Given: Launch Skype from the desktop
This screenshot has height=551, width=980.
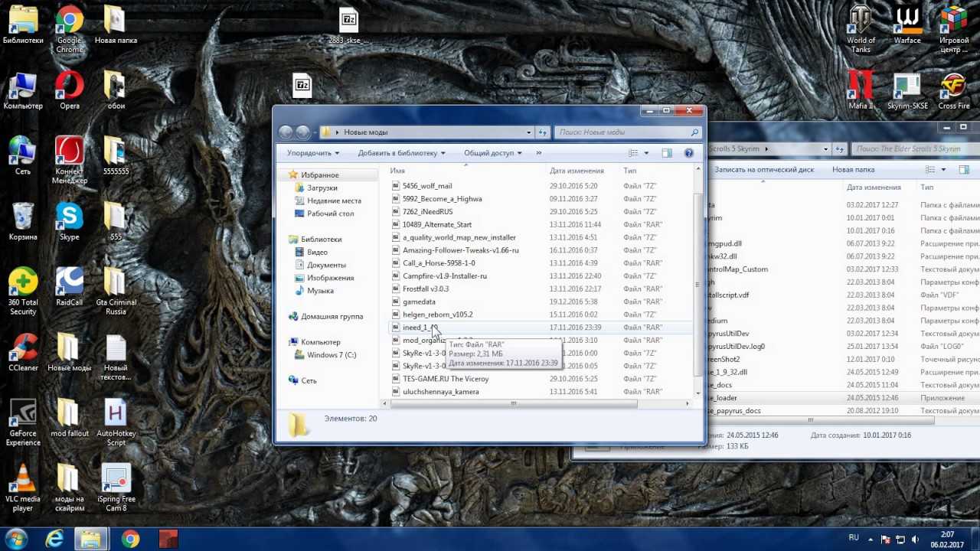Looking at the screenshot, I should pos(70,222).
